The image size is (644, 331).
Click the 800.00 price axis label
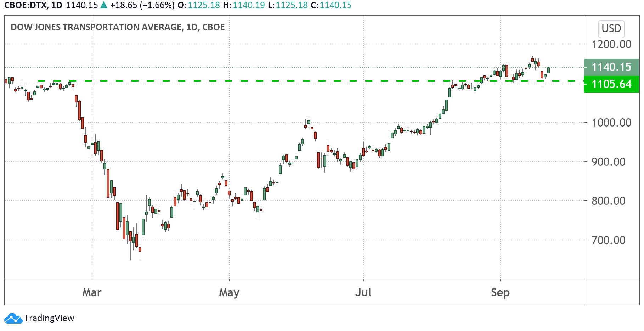click(x=609, y=201)
